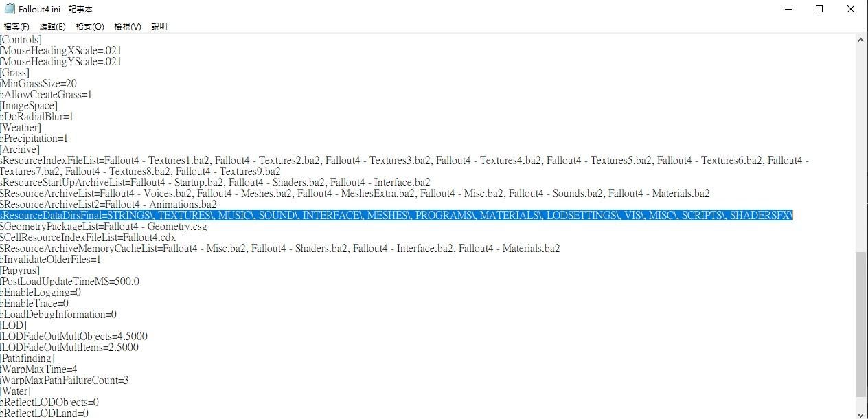Click the Textures7.ba2 wrapped text line

pos(140,172)
